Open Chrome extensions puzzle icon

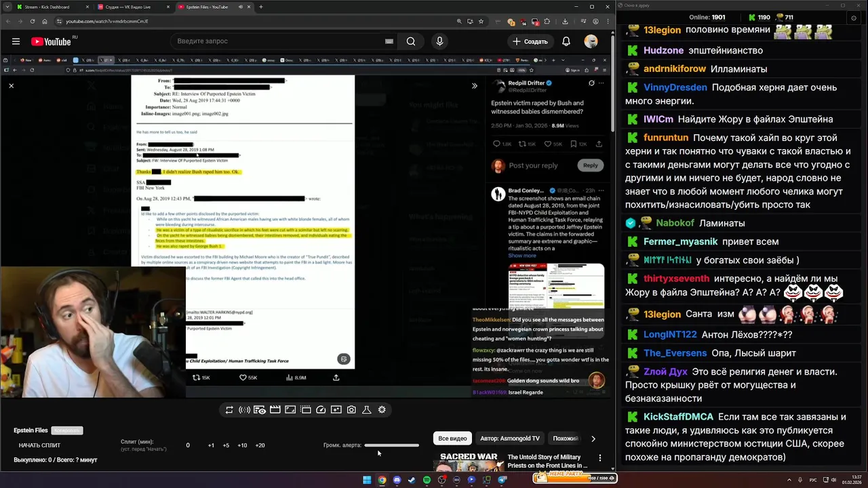point(547,21)
